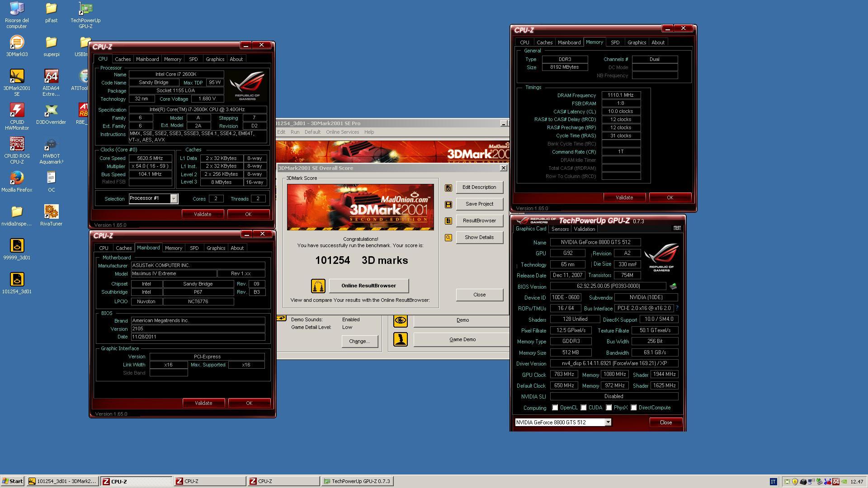This screenshot has height=488, width=868.
Task: Click the 3DMark2001 score banner image
Action: [x=360, y=207]
